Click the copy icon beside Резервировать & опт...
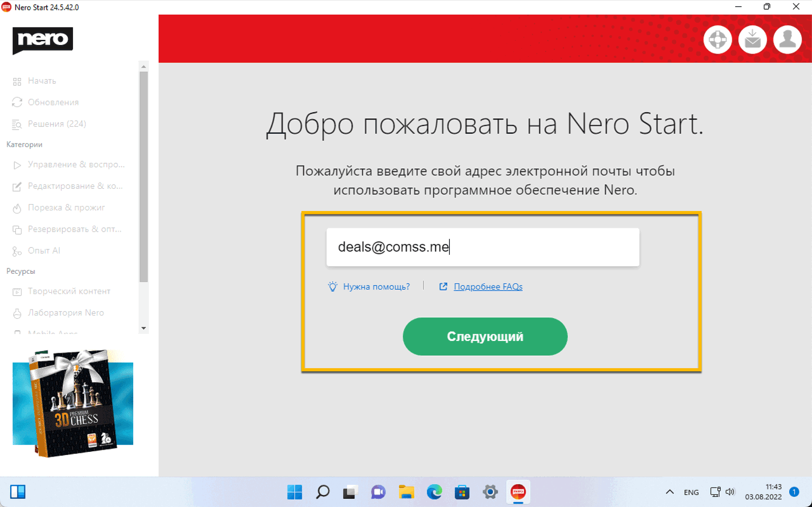 17,229
